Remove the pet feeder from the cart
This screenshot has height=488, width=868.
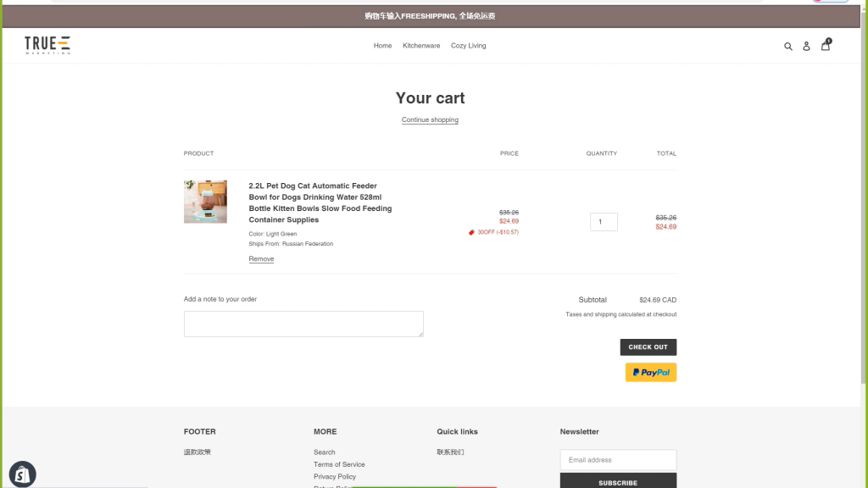point(261,258)
